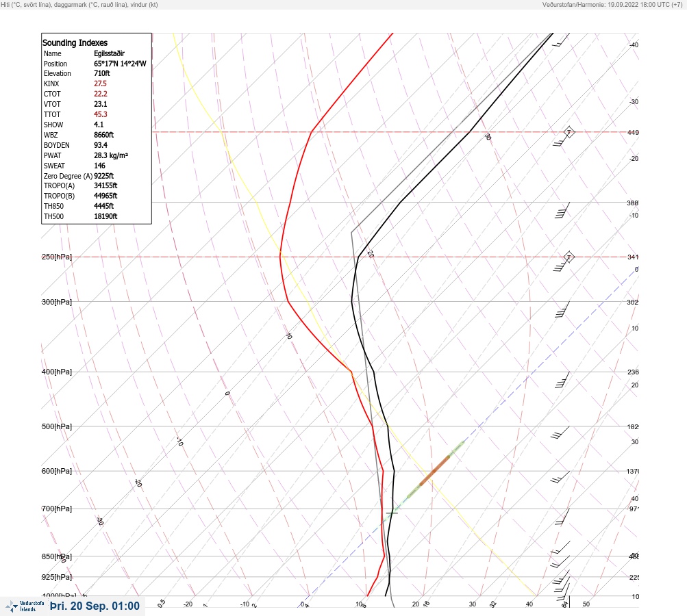Click the 400[hPa] pressure label

(x=57, y=372)
